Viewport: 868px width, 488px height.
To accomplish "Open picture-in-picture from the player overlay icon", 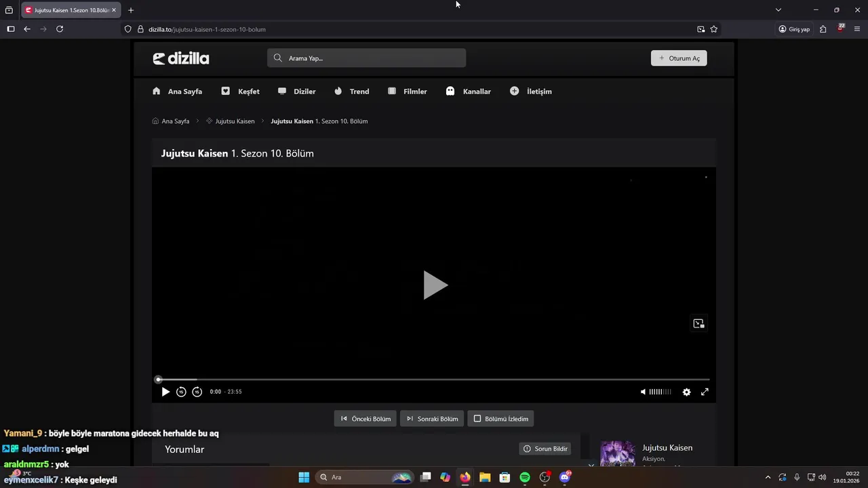I will [x=698, y=323].
